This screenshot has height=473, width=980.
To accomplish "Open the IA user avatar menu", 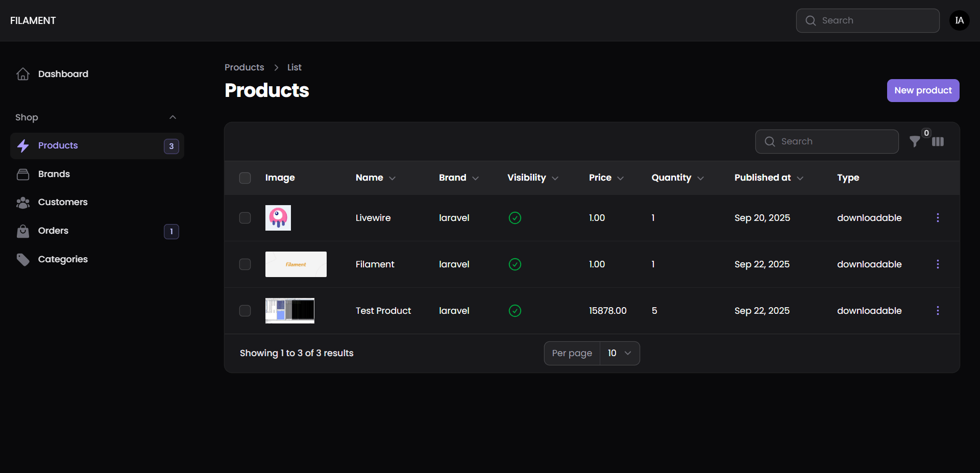I will [960, 20].
